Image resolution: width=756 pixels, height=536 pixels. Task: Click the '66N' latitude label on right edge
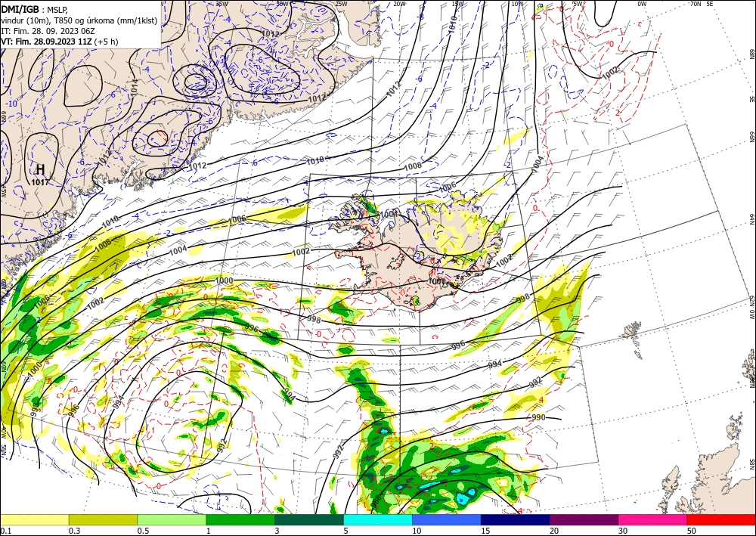click(752, 137)
